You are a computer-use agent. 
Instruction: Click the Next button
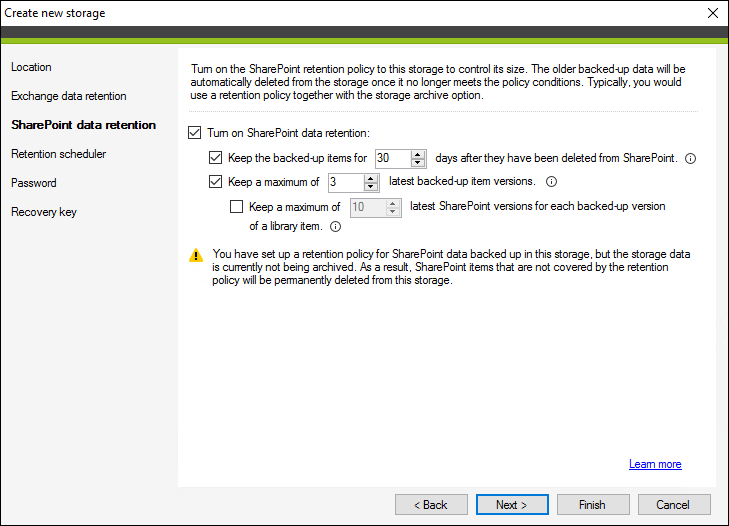[x=512, y=505]
